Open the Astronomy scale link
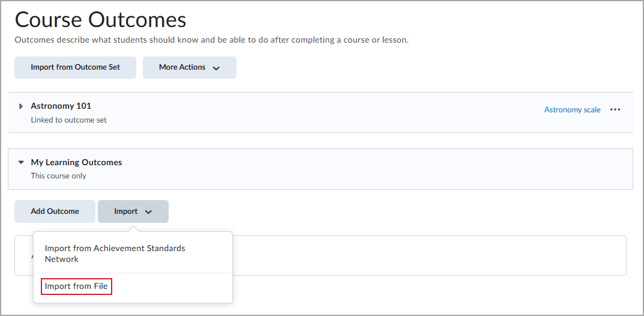This screenshot has height=316, width=644. coord(572,110)
